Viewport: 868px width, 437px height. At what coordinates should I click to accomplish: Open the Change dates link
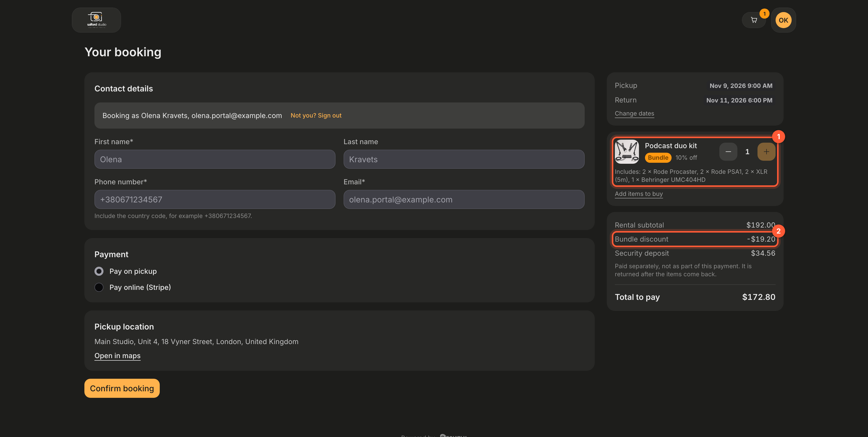click(634, 114)
